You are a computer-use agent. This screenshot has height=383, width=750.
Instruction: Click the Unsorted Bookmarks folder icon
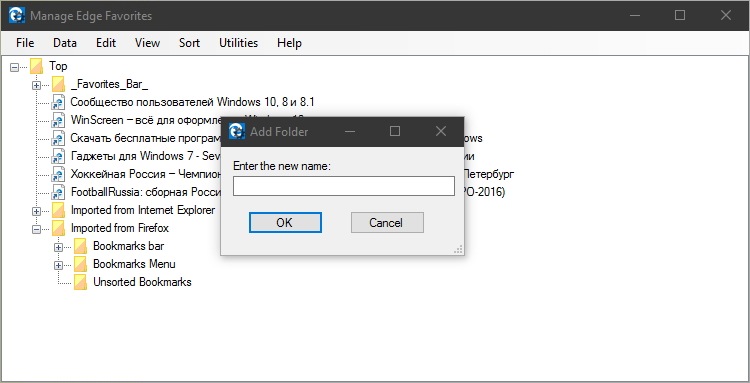click(80, 282)
